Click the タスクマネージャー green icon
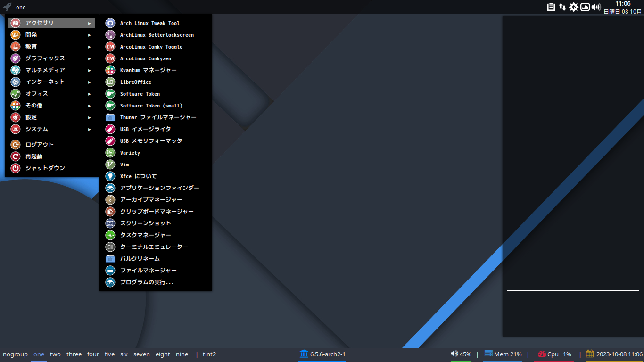This screenshot has width=644, height=362. pos(110,235)
